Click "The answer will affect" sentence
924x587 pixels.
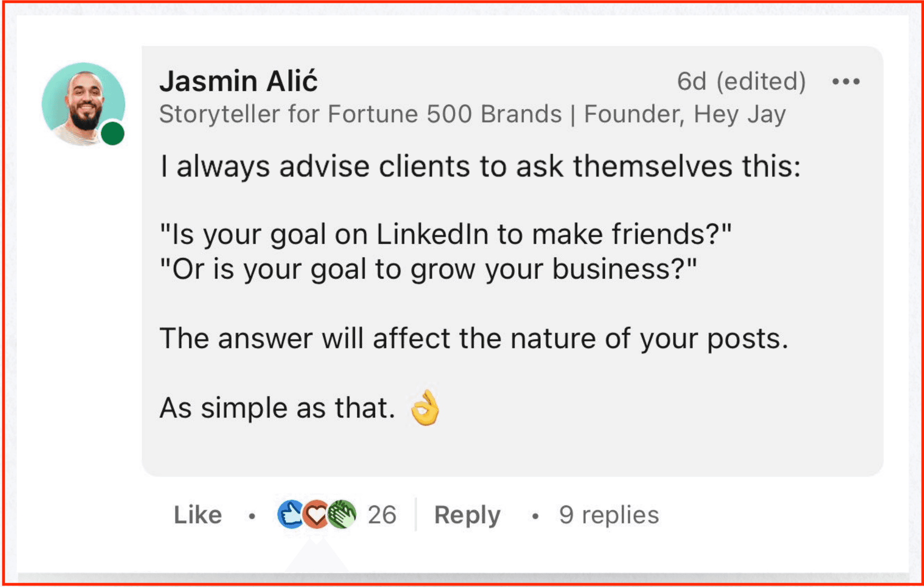474,338
